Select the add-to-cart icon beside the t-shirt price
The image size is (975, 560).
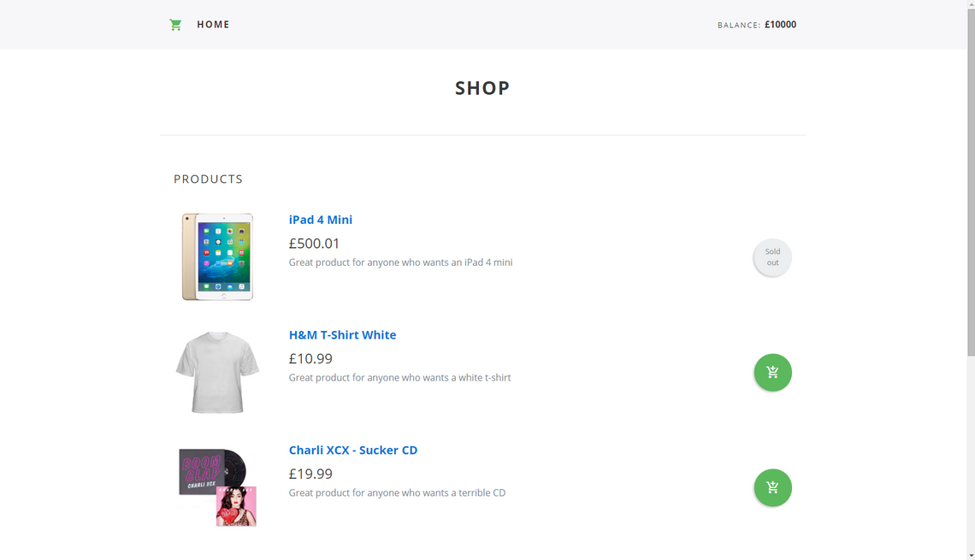(772, 372)
